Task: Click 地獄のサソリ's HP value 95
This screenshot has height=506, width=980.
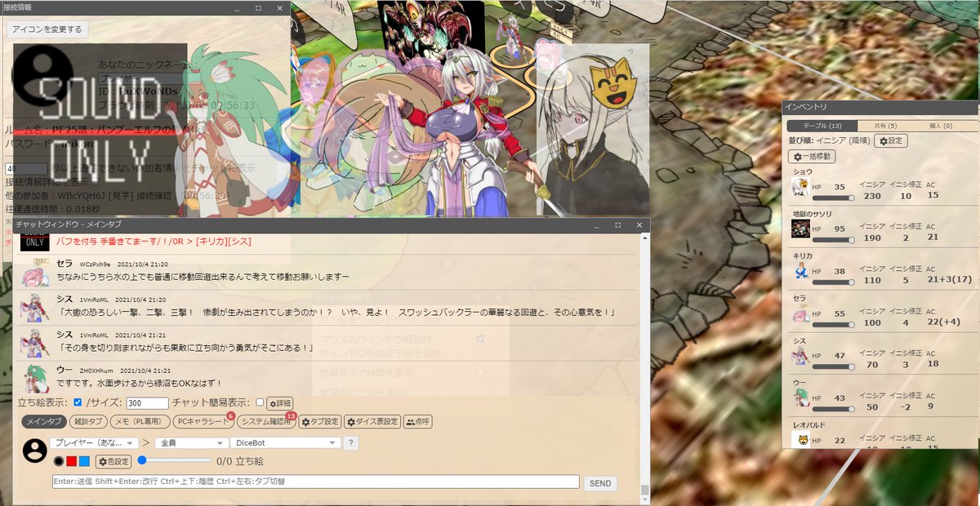Action: pyautogui.click(x=839, y=229)
